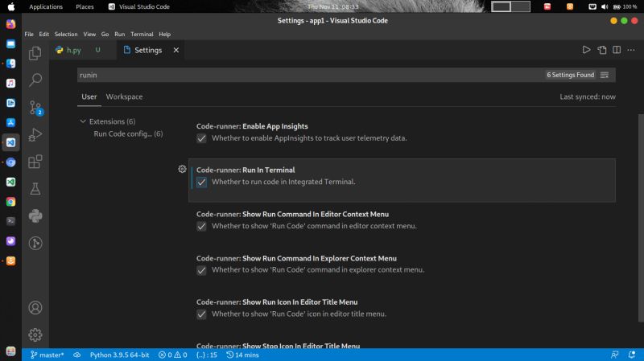Open the Run and Debug view
644x361 pixels.
click(35, 134)
